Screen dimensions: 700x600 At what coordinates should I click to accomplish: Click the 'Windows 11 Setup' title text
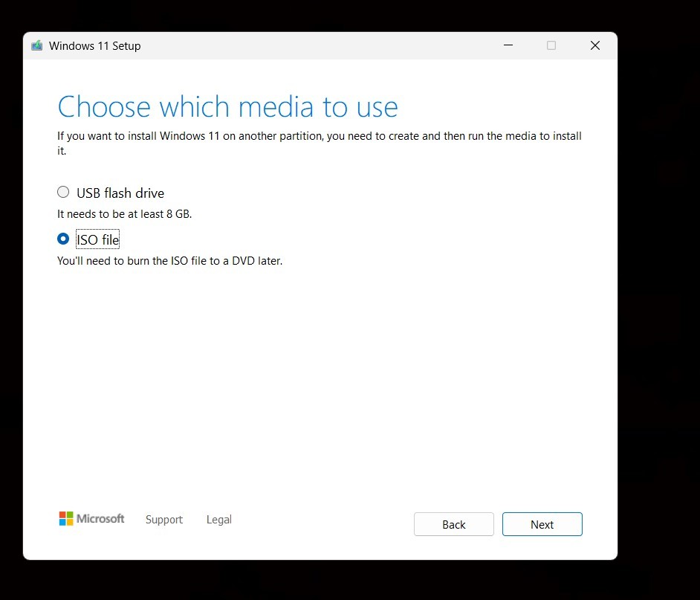pos(94,46)
